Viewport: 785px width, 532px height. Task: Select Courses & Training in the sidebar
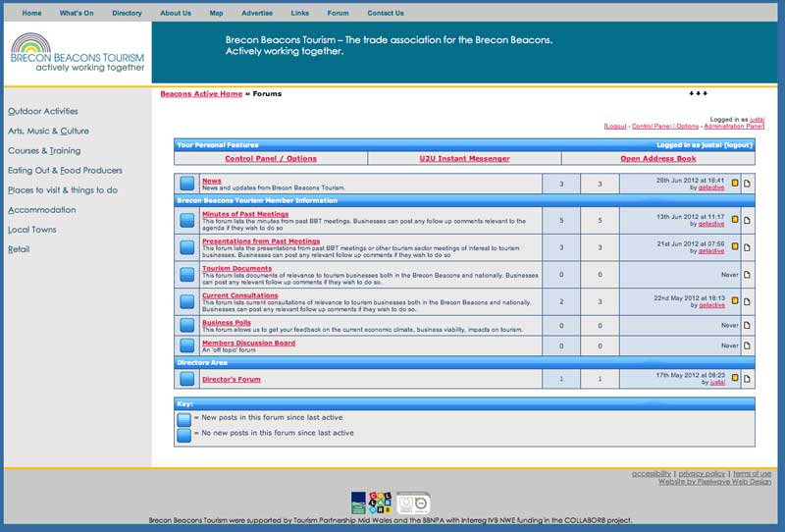click(x=44, y=151)
